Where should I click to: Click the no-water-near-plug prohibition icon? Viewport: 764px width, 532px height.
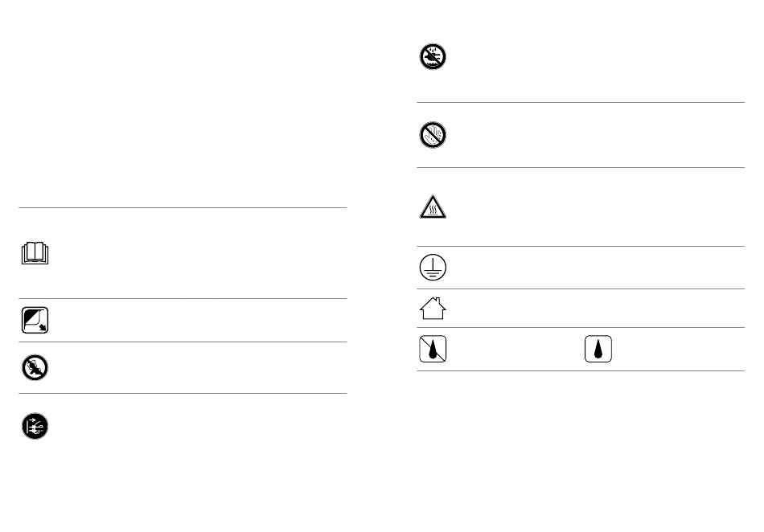(x=433, y=56)
